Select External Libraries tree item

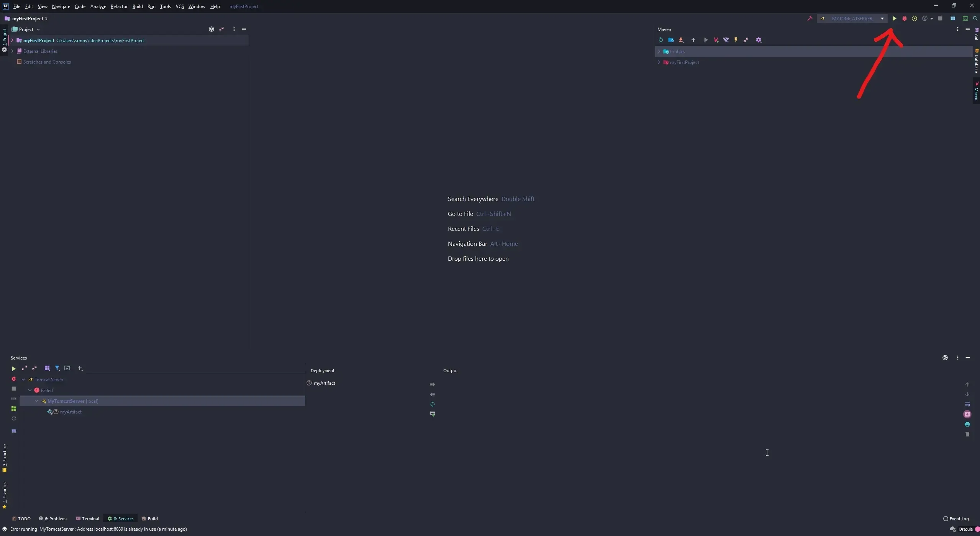pyautogui.click(x=40, y=51)
